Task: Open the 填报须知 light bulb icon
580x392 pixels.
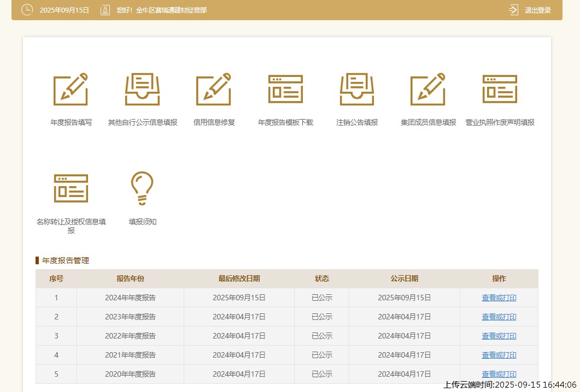Action: coord(143,188)
